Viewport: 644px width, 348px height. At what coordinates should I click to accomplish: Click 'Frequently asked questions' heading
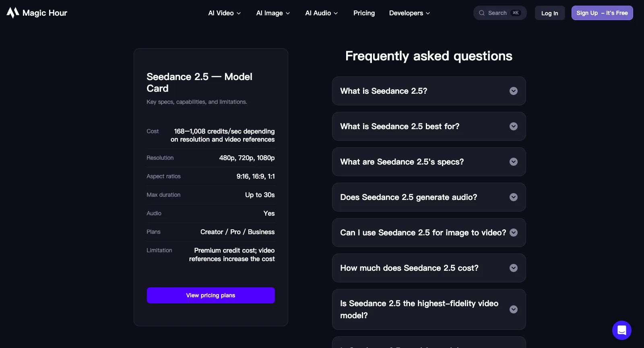(x=429, y=56)
